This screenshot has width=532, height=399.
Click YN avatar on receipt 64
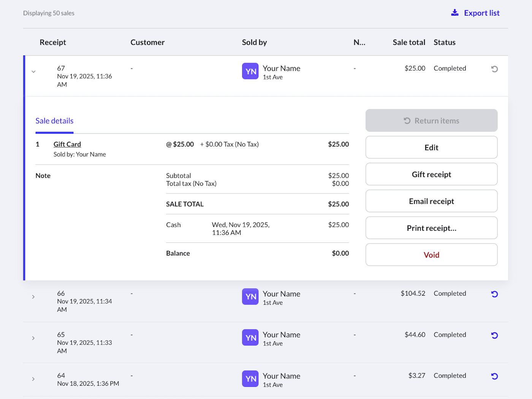(x=250, y=379)
